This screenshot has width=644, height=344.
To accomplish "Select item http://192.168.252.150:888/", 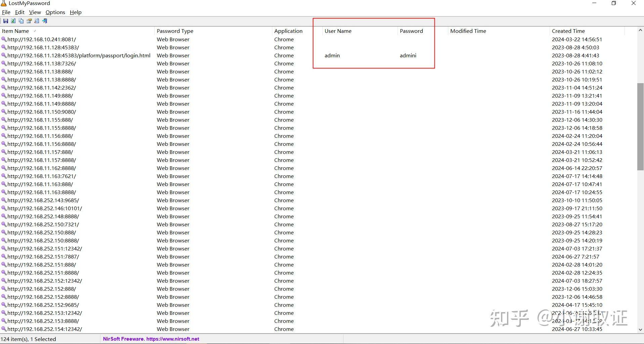I will [x=42, y=232].
